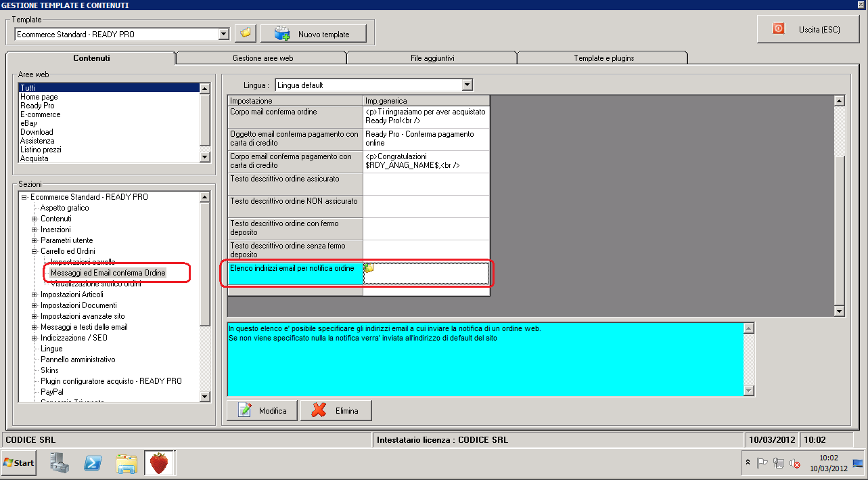Expand the Contenuti tree node
This screenshot has height=480, width=868.
pos(35,219)
